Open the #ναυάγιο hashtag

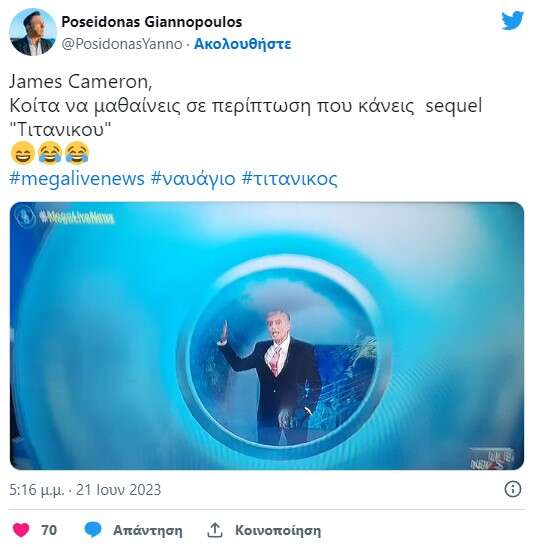click(193, 179)
